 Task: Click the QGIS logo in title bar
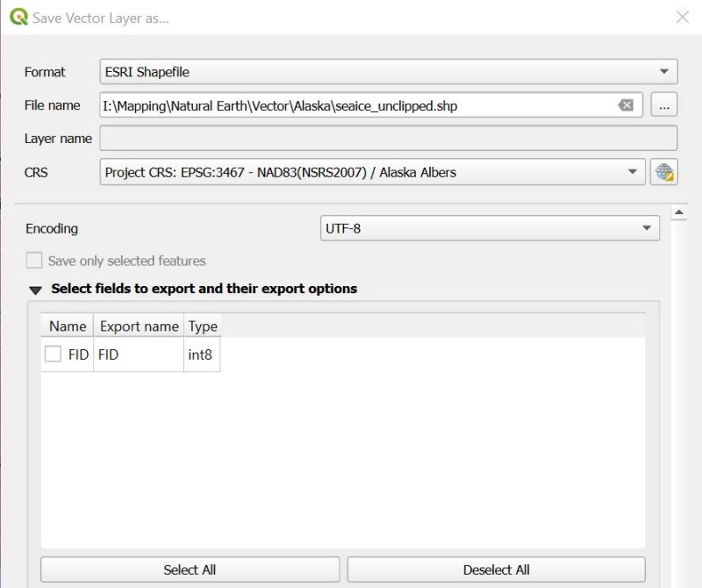tap(18, 17)
